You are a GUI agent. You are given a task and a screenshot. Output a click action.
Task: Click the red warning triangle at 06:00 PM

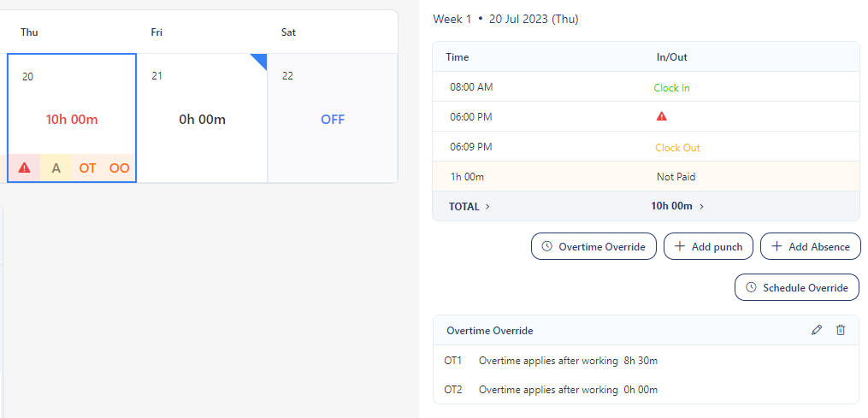pos(661,116)
